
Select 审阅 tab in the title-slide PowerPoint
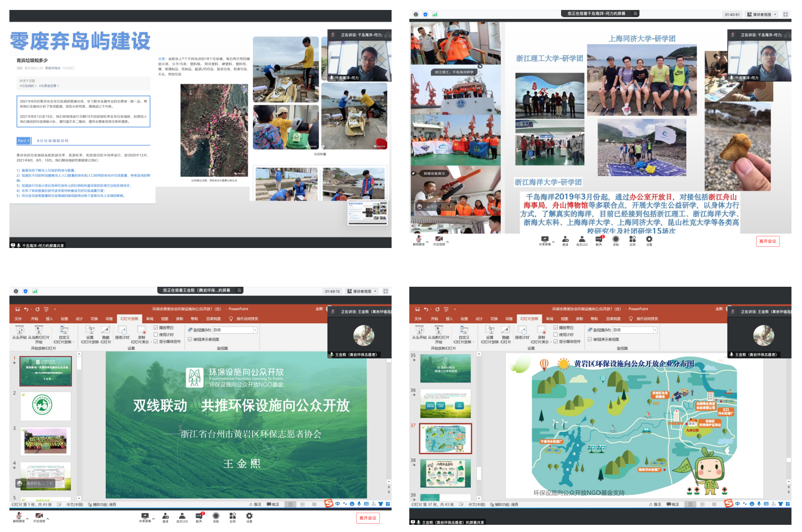(150, 319)
